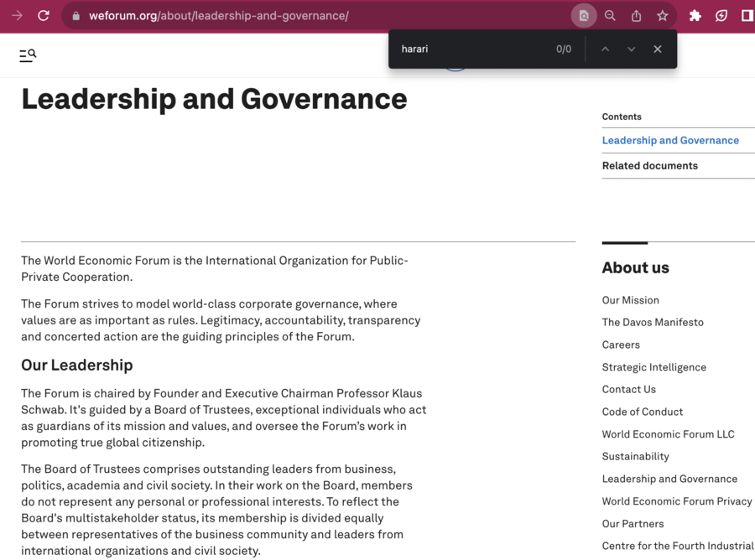
Task: Open the site menu and search icon
Action: coord(28,55)
